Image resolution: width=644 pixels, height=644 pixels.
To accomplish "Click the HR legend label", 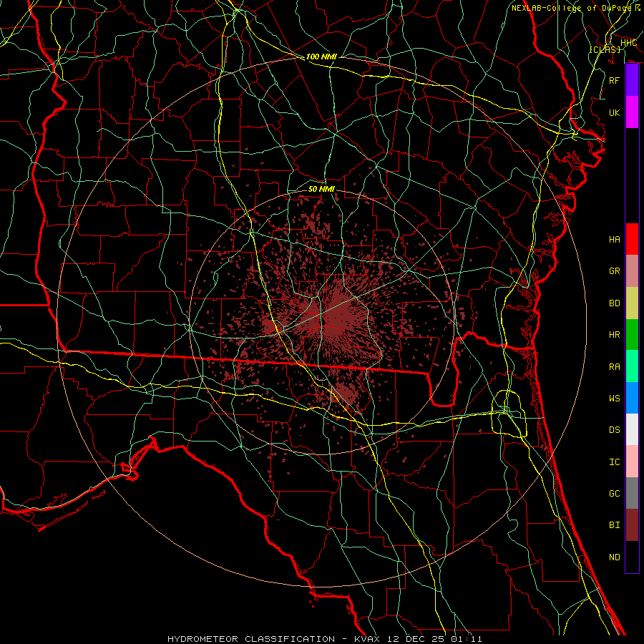I will coord(615,335).
